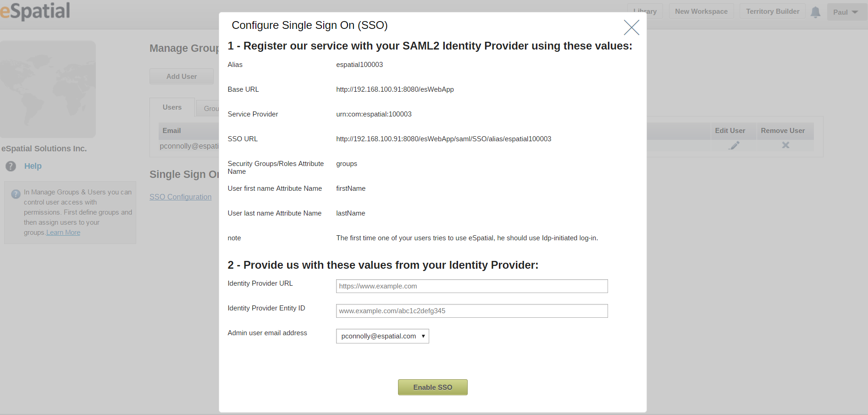Click the Identity Provider Entity ID field

tap(472, 311)
